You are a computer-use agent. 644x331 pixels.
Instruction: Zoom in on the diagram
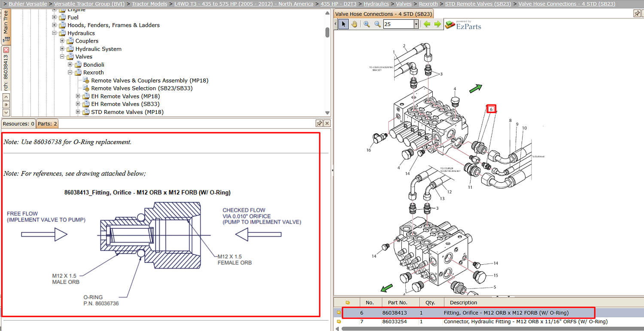[x=367, y=24]
